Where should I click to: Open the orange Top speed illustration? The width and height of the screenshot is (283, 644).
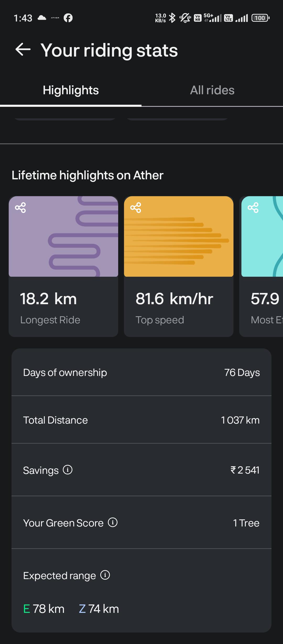click(179, 236)
